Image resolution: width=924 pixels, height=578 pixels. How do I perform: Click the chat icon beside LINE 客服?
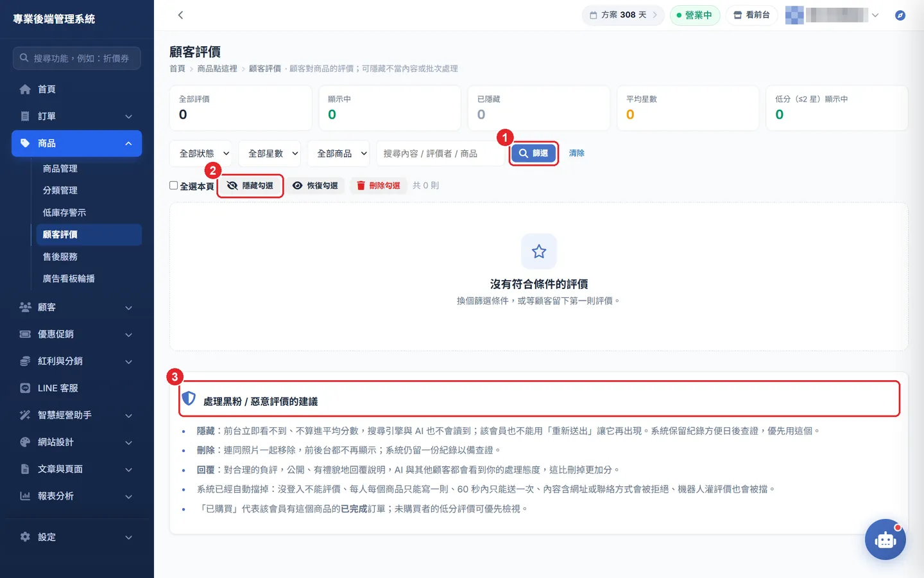25,388
